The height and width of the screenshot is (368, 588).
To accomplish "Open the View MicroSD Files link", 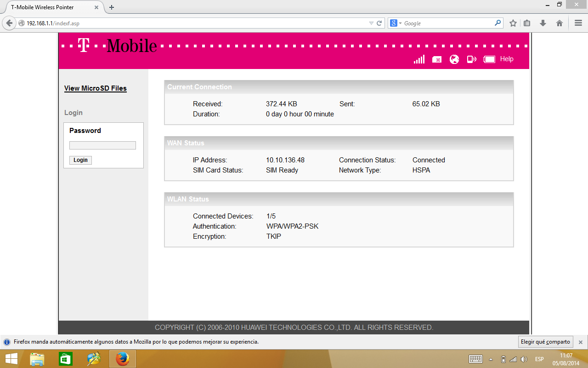I will tap(95, 88).
